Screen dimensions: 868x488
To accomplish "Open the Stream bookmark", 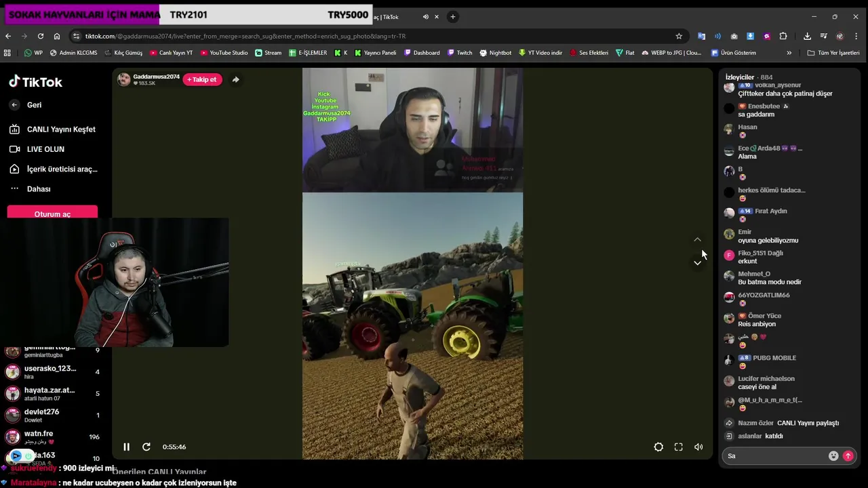I will (268, 52).
